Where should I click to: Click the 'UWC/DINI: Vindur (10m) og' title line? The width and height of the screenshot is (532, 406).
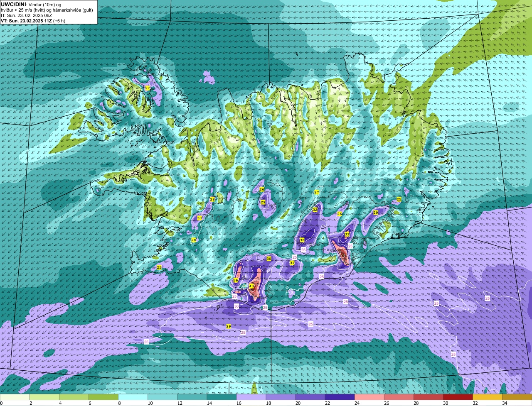(x=31, y=4)
